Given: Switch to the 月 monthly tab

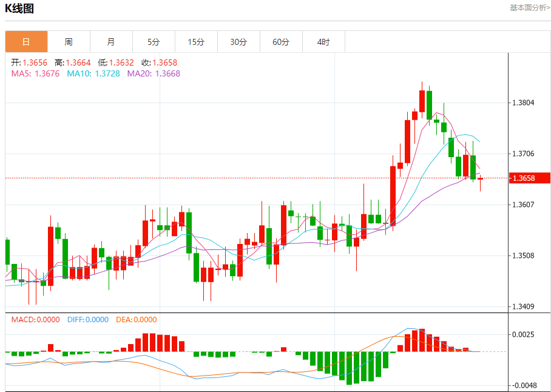Looking at the screenshot, I should click(112, 42).
